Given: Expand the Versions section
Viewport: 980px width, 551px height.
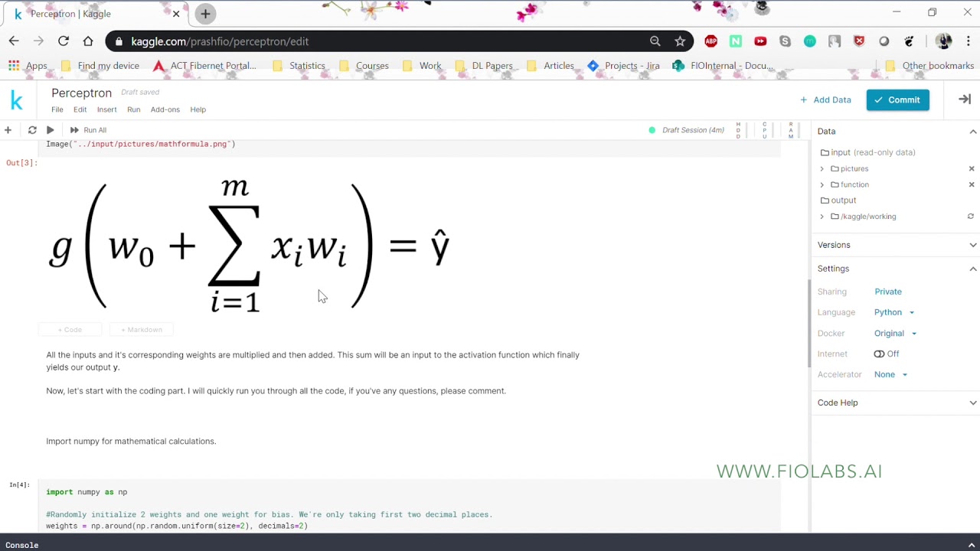Looking at the screenshot, I should [973, 245].
